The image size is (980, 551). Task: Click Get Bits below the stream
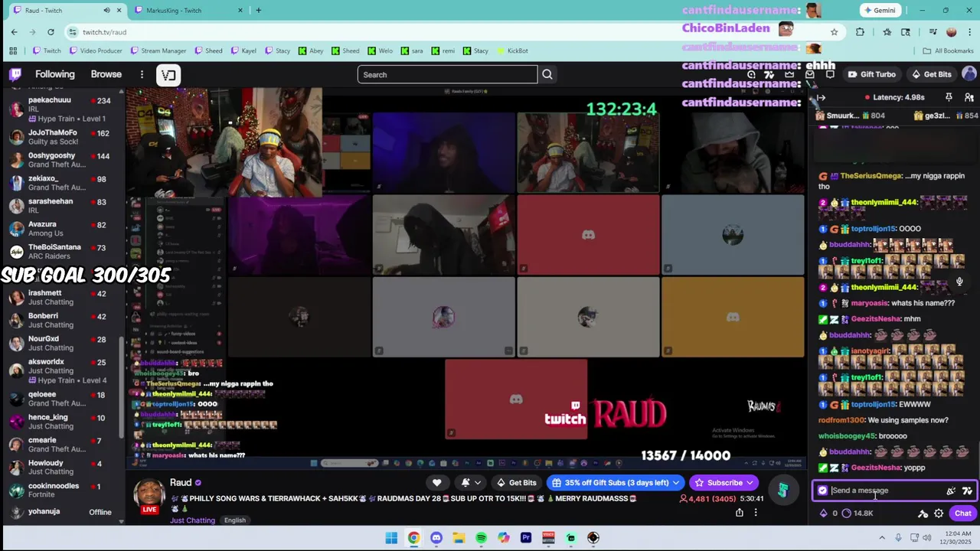[x=516, y=483]
